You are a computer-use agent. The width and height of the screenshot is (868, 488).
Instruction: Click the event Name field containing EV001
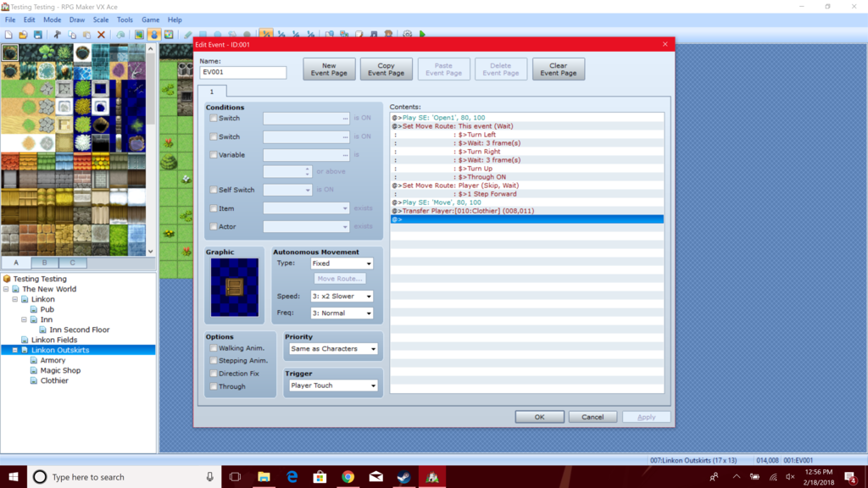point(243,73)
